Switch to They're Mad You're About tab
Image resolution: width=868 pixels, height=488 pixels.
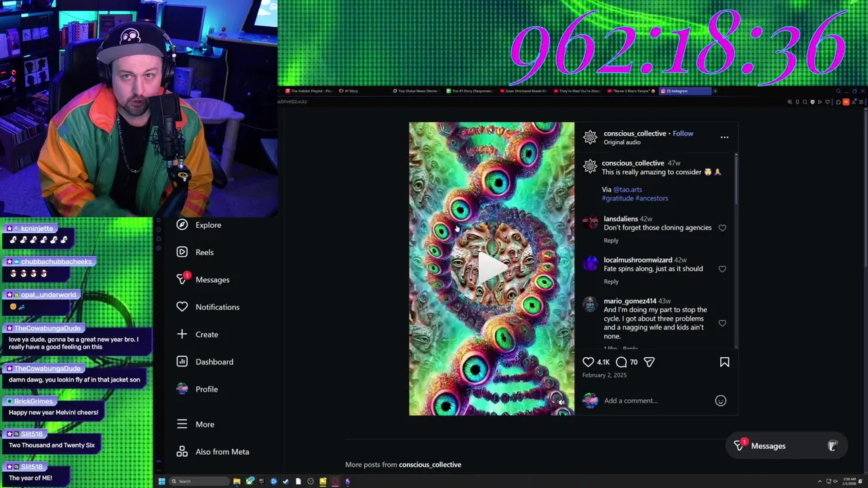578,91
